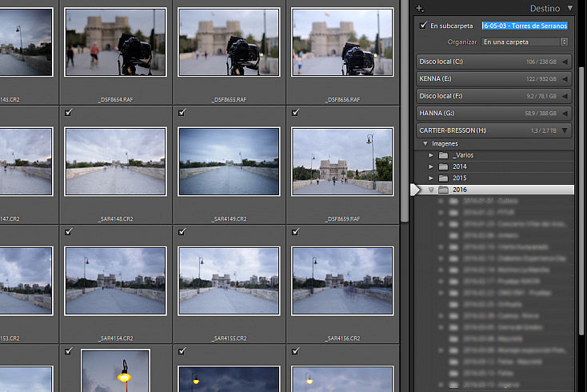Viewport: 587px width, 392px height.
Task: Click file name _SAR4155.CR2
Action: pyautogui.click(x=229, y=338)
